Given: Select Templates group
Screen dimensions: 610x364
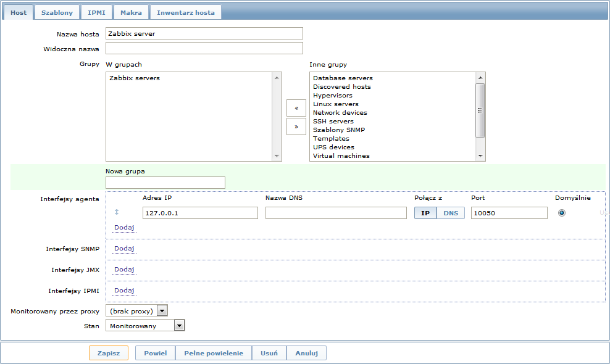Looking at the screenshot, I should (331, 138).
